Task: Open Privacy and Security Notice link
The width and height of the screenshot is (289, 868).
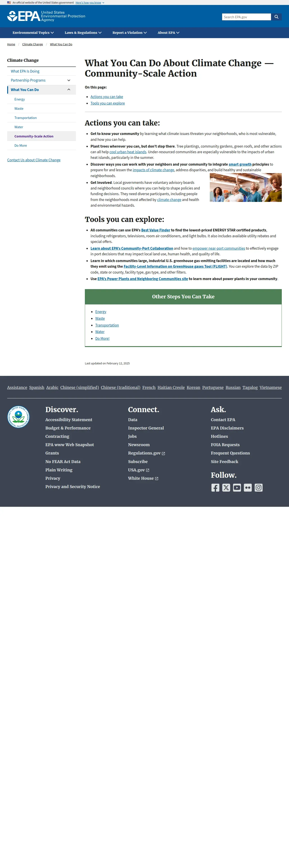Action: click(x=73, y=487)
